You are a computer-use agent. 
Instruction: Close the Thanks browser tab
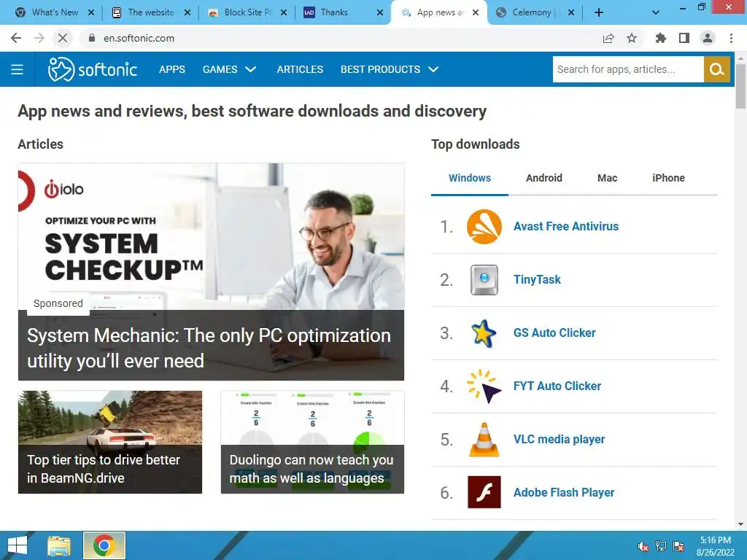379,13
